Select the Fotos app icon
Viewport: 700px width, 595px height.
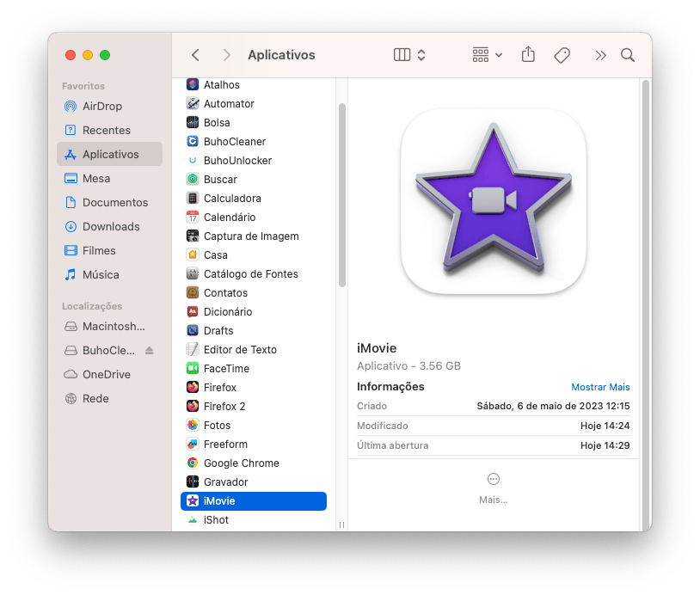point(193,425)
